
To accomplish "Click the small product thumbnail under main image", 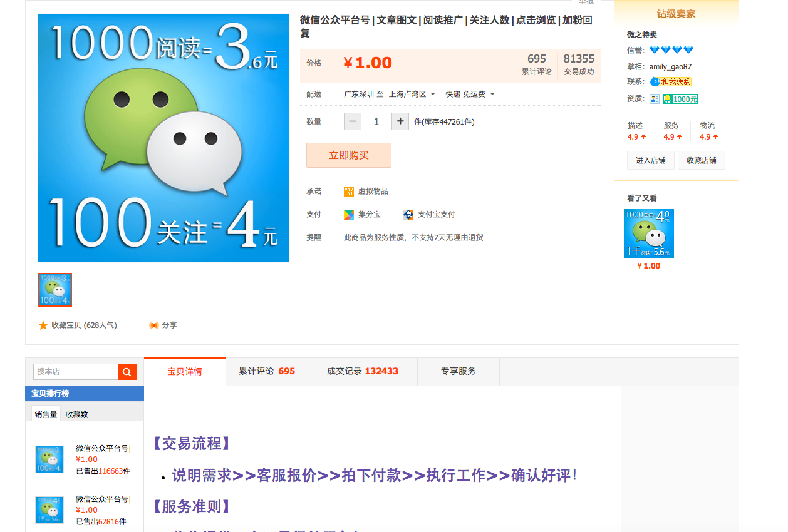I will tap(55, 290).
